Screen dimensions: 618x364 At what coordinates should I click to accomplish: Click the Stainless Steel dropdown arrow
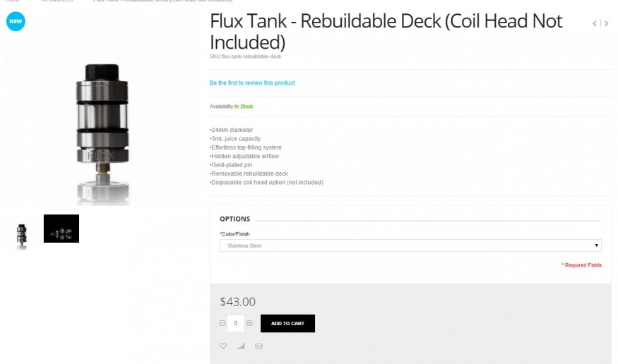point(597,245)
